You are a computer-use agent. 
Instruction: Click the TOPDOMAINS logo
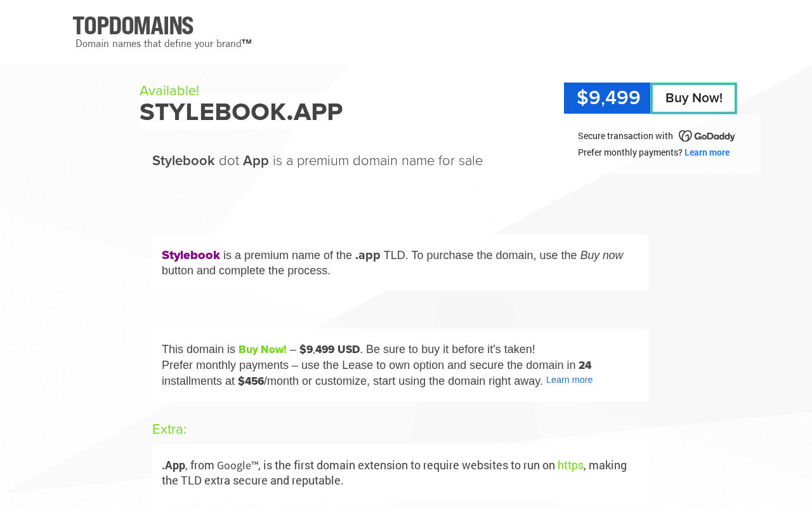point(133,26)
